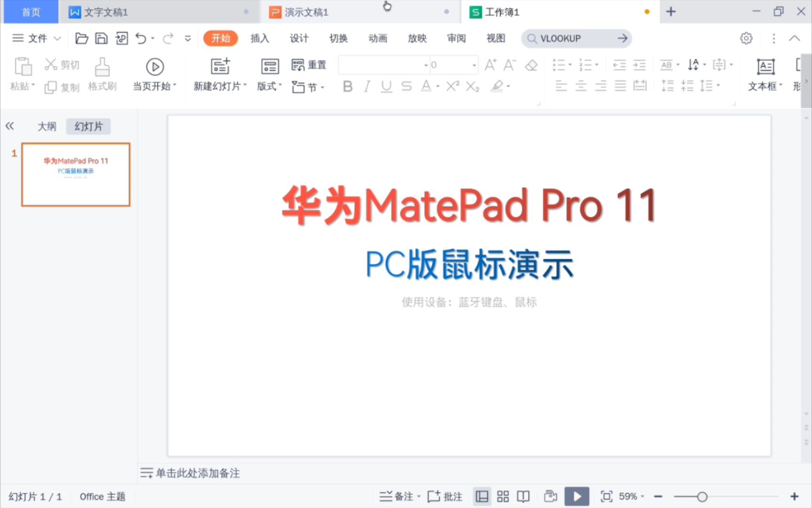Click the Office 主题 button
Screen dimensions: 812x508
pos(101,496)
